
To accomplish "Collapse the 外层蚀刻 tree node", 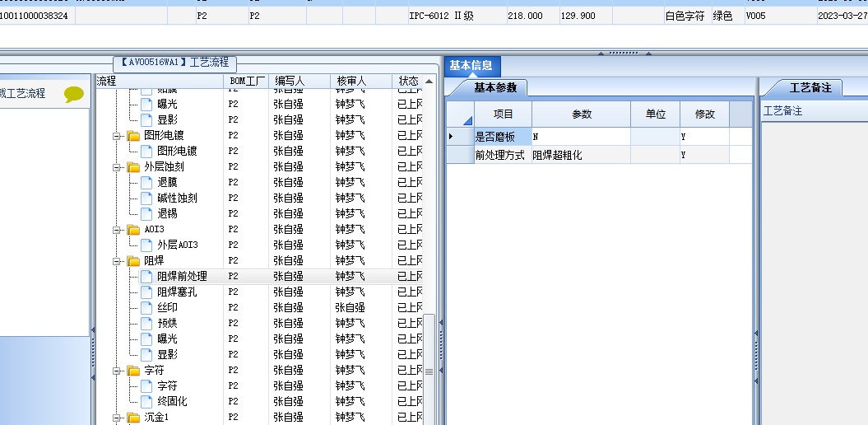I will tap(117, 166).
